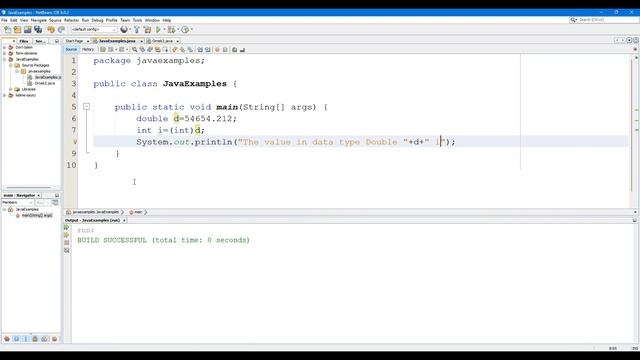Click the last filter icon at Navigator bottom

click(54, 339)
